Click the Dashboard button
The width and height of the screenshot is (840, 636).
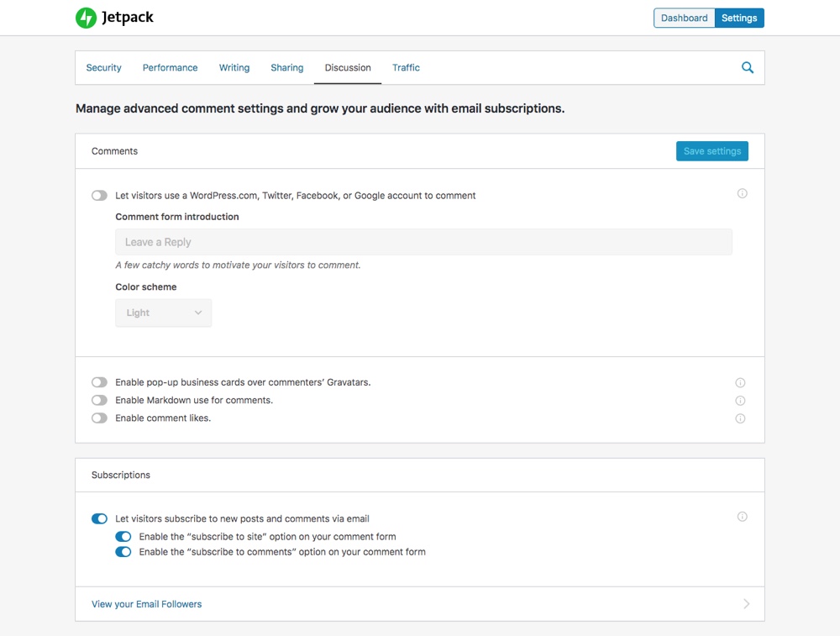click(684, 18)
